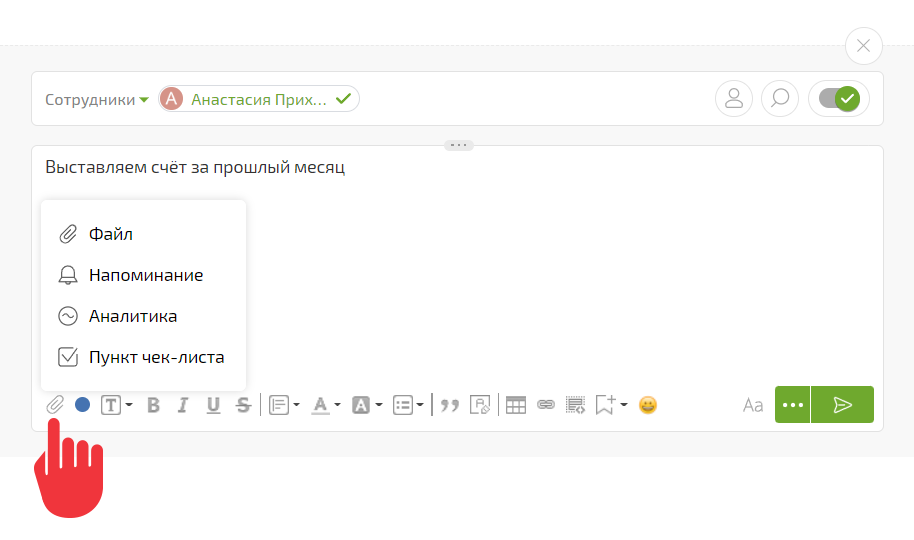Open the bookmark template dropdown
Viewport: 914px width, 540px height.
pos(611,405)
